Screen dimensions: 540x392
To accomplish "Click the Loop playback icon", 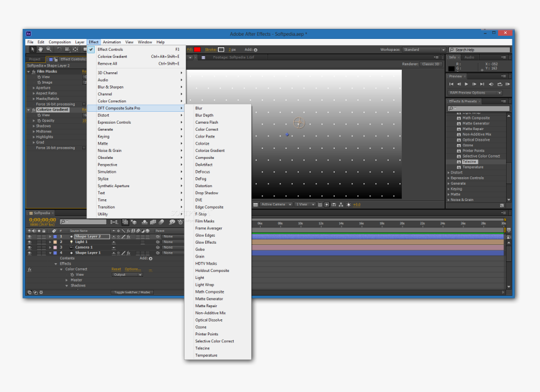I will (500, 84).
